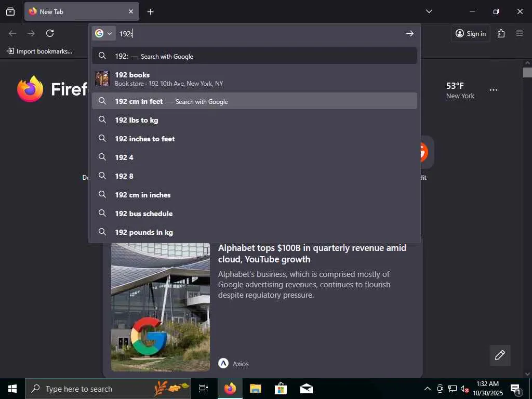The height and width of the screenshot is (399, 532).
Task: Open the Firefox View tab list icon
Action: (10, 11)
